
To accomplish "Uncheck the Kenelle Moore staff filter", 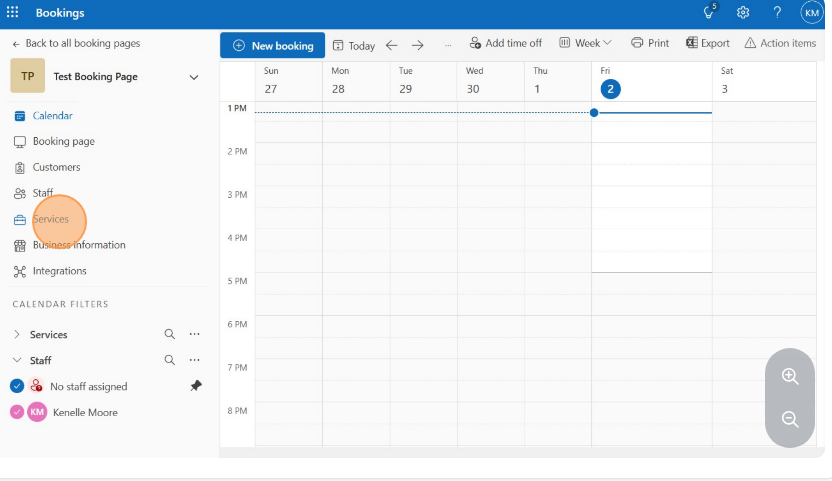I will (x=17, y=412).
